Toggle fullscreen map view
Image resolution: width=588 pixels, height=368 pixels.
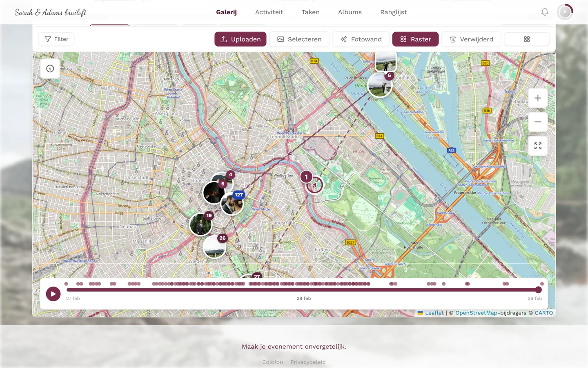point(538,146)
